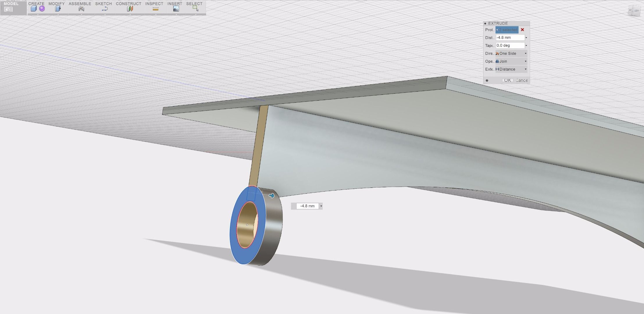The image size is (644, 314).
Task: Click the help icon in the Extrude dialog
Action: pyautogui.click(x=487, y=81)
